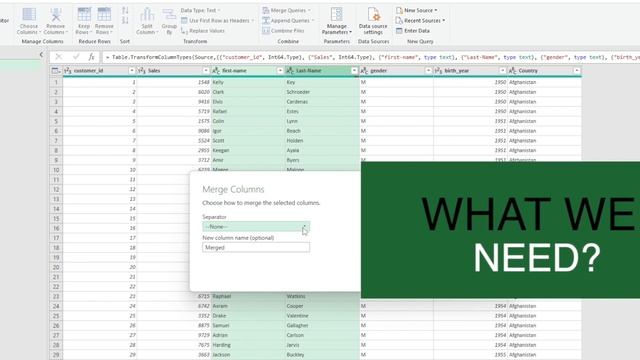The image size is (640, 360).
Task: Select the Sales column header
Action: (x=173, y=71)
